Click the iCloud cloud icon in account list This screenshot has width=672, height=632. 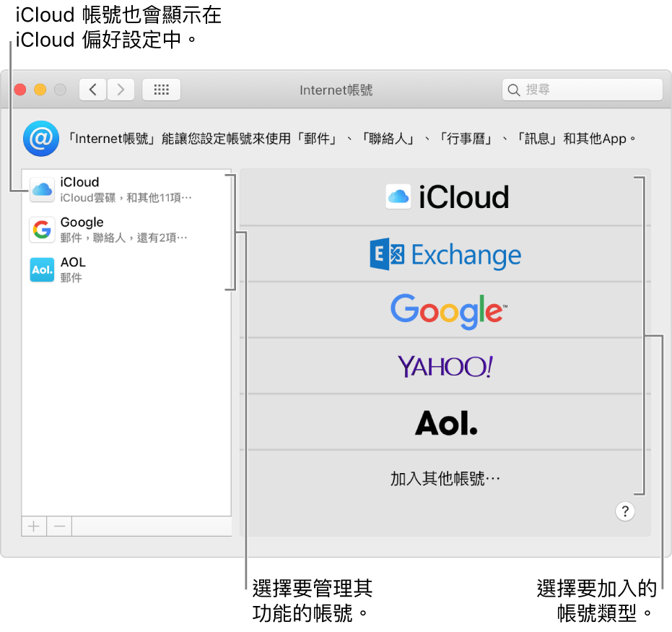42,189
